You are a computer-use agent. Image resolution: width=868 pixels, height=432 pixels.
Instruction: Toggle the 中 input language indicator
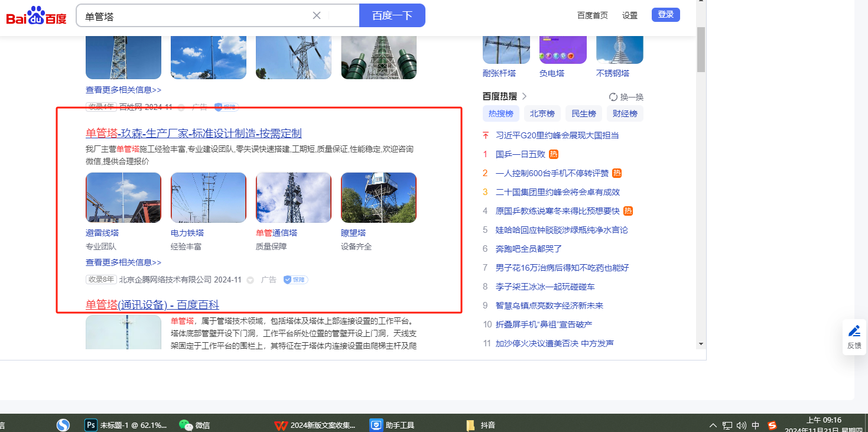point(756,425)
